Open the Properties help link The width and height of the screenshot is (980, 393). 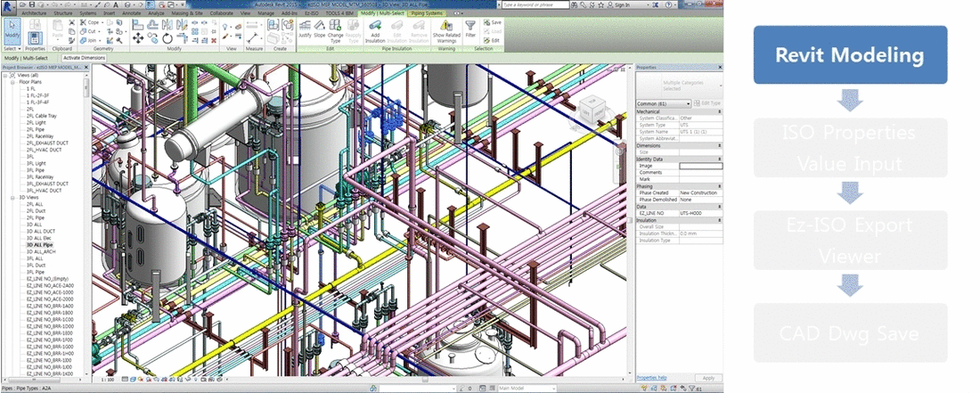click(651, 378)
